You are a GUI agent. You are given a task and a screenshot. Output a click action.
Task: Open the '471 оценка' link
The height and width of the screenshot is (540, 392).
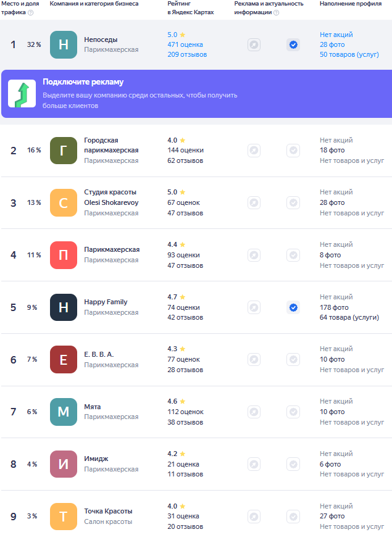(185, 45)
